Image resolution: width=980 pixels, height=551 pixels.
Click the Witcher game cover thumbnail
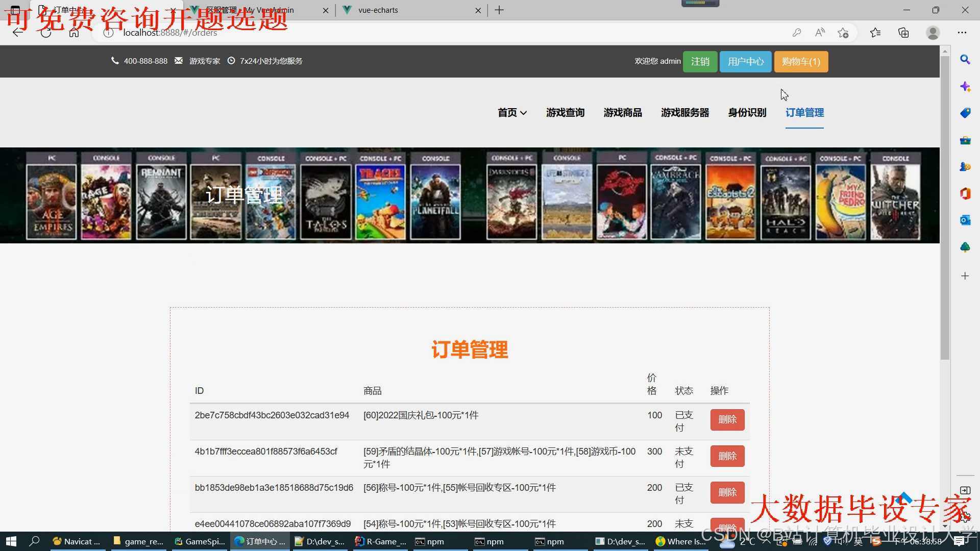coord(895,202)
